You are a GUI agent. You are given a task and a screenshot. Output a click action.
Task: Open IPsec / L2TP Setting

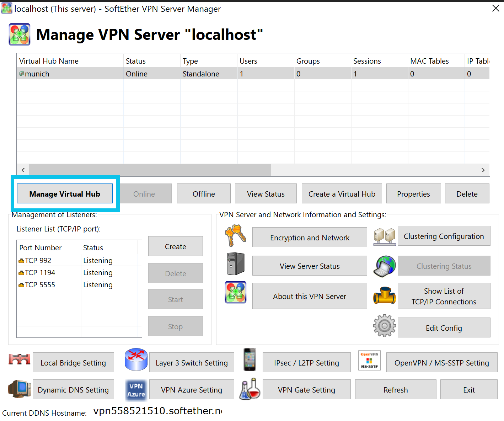[x=306, y=362]
